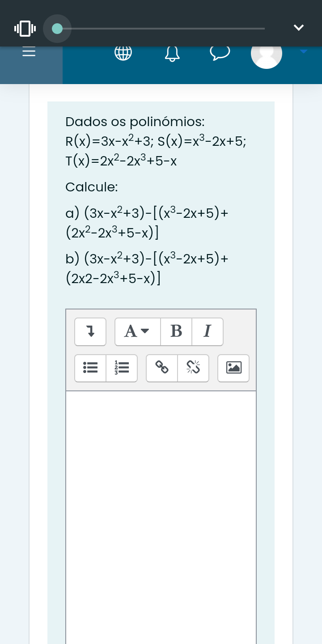The width and height of the screenshot is (322, 644).
Task: Expand the editor toolbar toggle button
Action: pos(90,332)
